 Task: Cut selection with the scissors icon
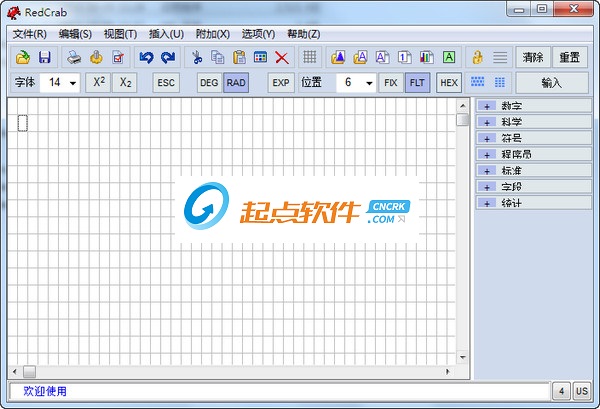pos(197,57)
